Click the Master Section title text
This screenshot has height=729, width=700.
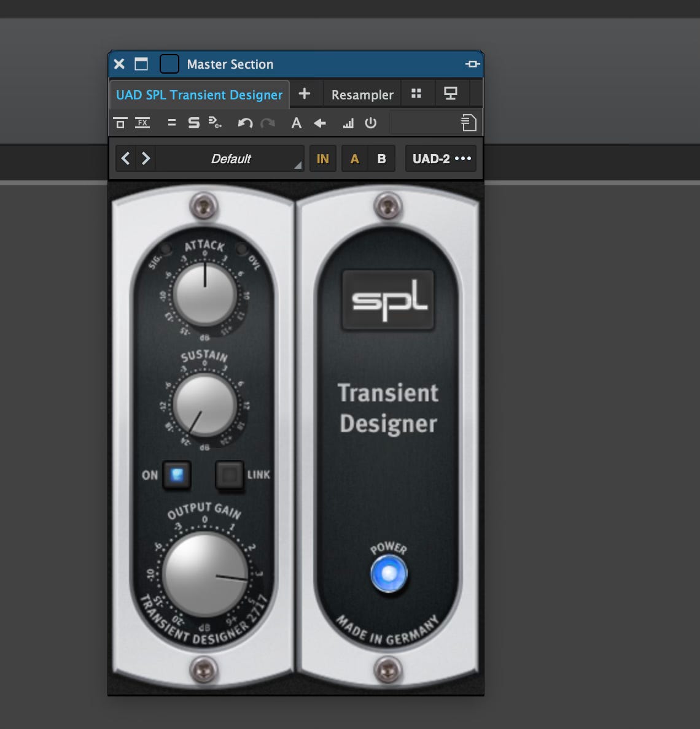pyautogui.click(x=230, y=64)
